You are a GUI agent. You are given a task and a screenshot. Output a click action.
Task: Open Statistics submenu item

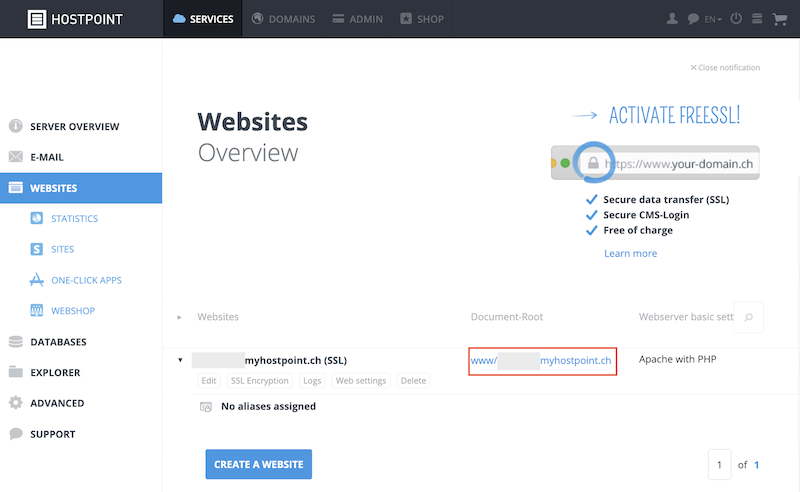[74, 218]
